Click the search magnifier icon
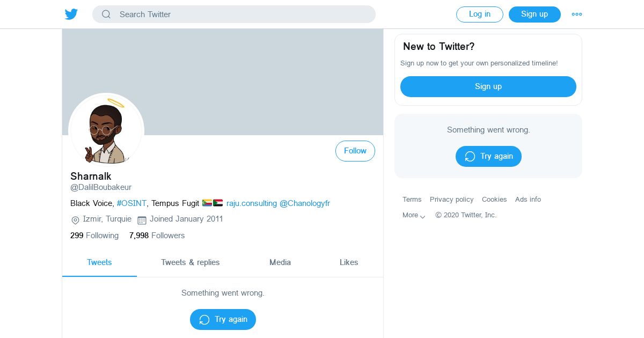The image size is (644, 338). click(x=106, y=14)
